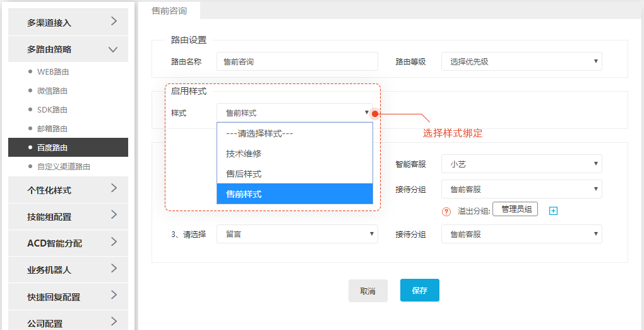644x330 pixels.
Task: Open the 路由等级 priority dropdown
Action: pos(522,61)
